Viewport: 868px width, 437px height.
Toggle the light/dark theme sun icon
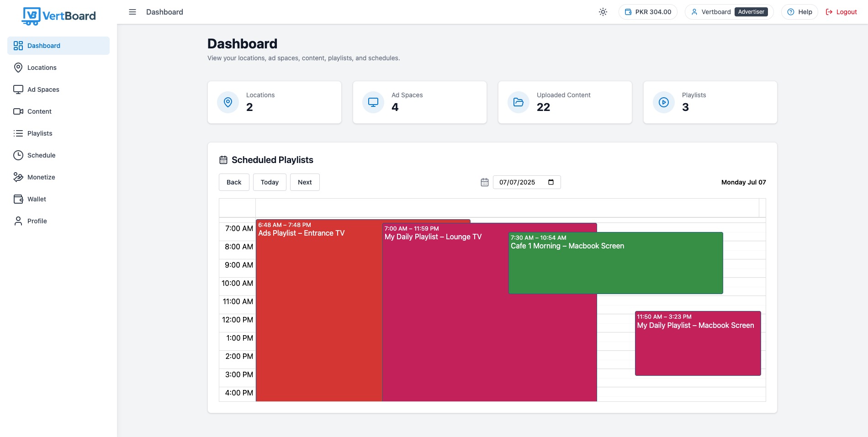603,12
